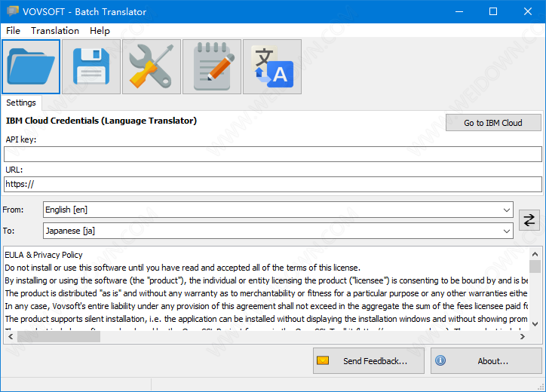Open settings via wrench and screwdriver icon
This screenshot has width=546, height=392.
click(x=152, y=66)
